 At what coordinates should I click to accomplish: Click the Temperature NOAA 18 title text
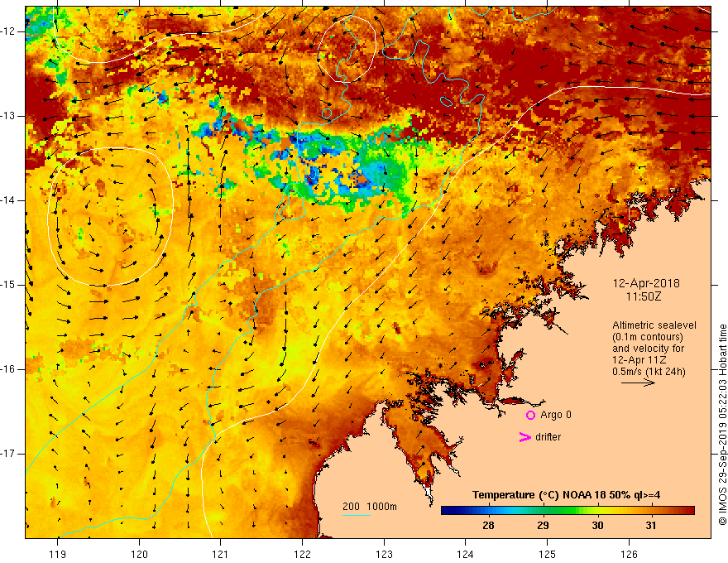click(566, 495)
